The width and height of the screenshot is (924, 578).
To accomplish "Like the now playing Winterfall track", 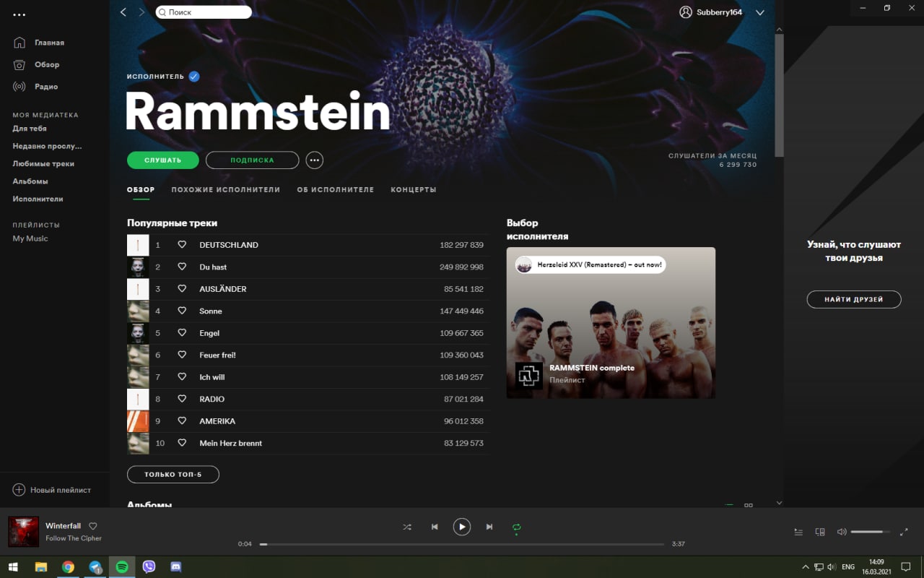I will 92,526.
